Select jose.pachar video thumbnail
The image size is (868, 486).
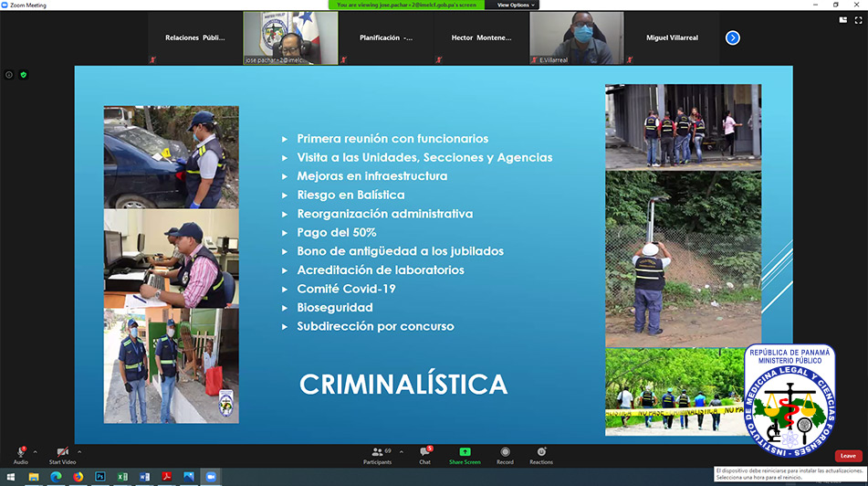point(290,37)
